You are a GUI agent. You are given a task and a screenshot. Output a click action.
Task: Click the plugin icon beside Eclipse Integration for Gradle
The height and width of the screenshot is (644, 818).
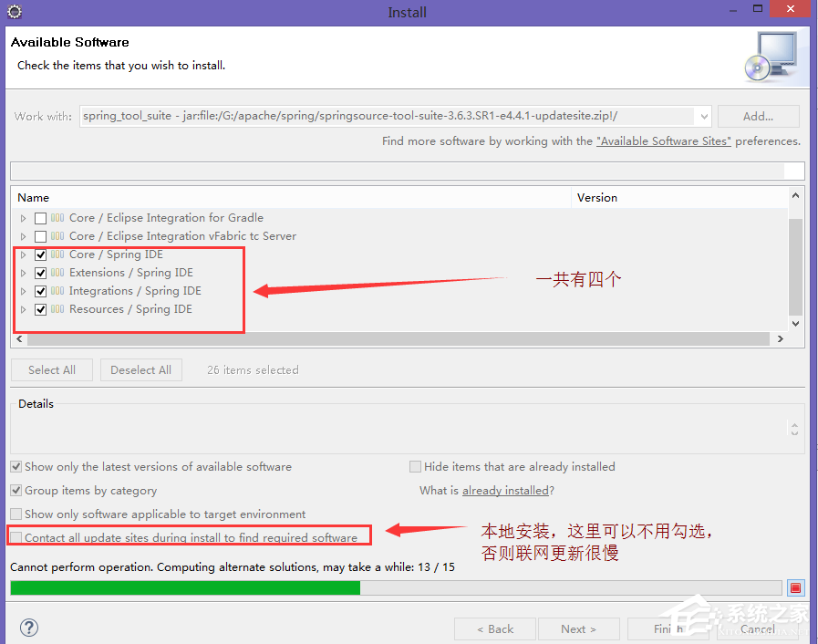pyautogui.click(x=57, y=217)
